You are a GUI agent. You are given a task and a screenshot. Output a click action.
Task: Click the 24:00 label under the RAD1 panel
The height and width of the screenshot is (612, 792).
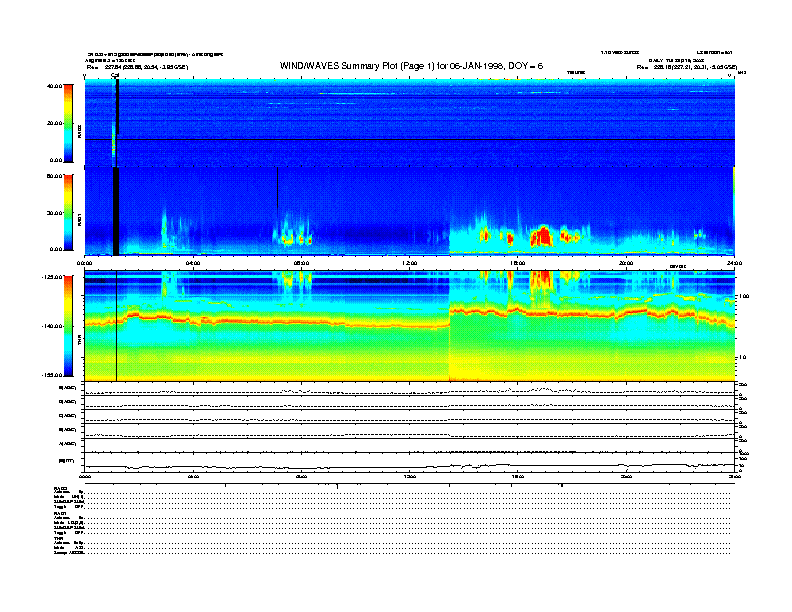pyautogui.click(x=734, y=263)
